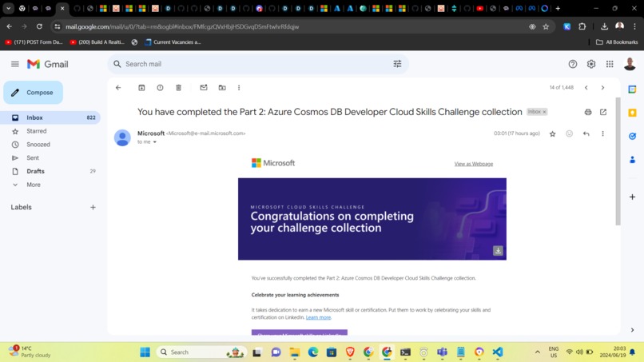Bookmark this page with the star icon
Image resolution: width=644 pixels, height=362 pixels.
[546, 26]
